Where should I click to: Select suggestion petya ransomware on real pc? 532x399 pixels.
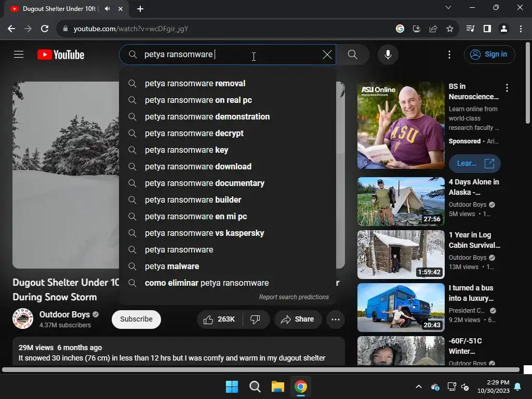(228, 100)
